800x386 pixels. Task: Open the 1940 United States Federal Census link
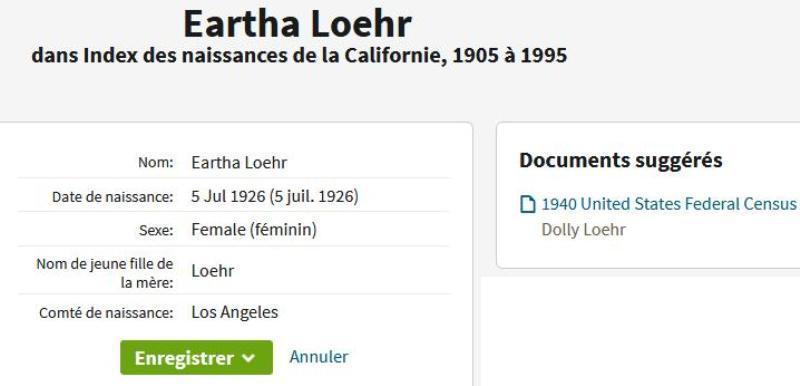pyautogui.click(x=669, y=204)
